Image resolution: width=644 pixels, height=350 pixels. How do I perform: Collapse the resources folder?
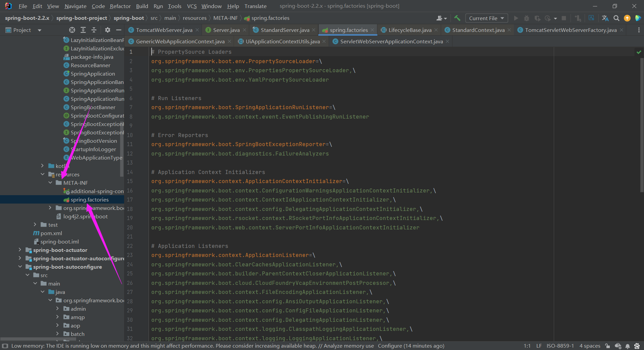(42, 174)
